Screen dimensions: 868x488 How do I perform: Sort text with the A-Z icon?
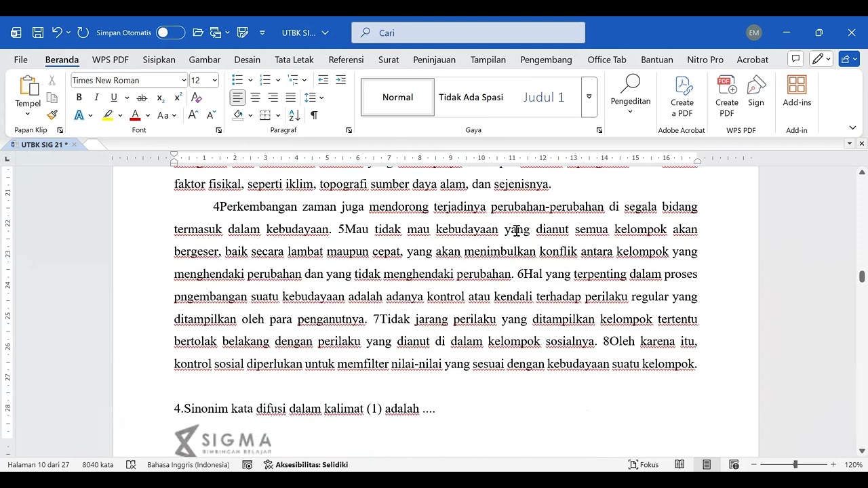tap(294, 115)
